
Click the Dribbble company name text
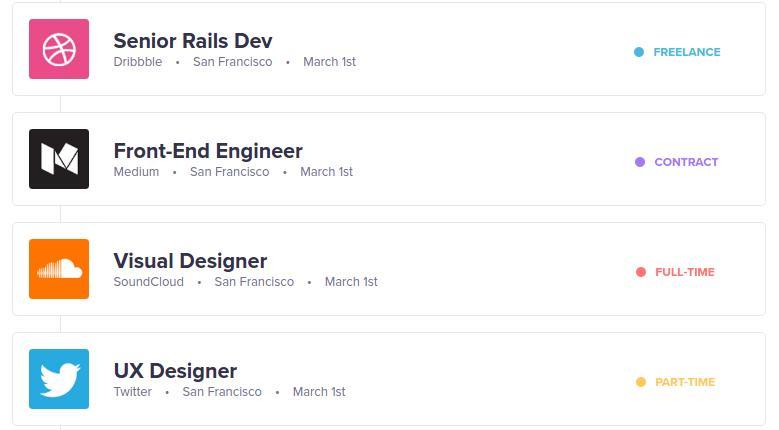(138, 62)
